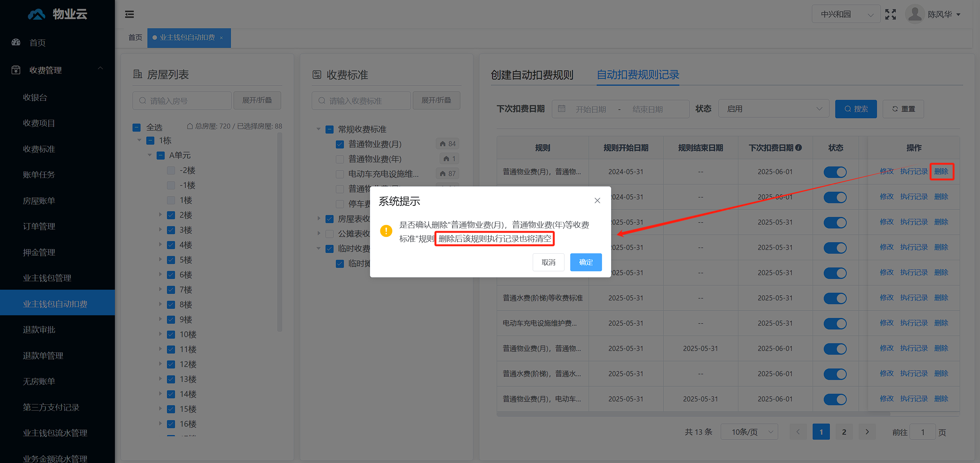Check the -2楼 checkbox
980x463 pixels.
point(171,171)
